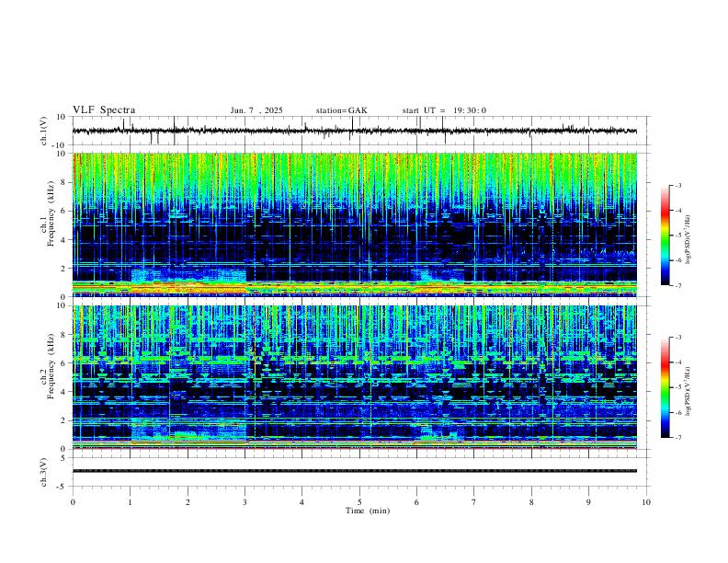Click the "7" tick on the Time axis

pos(474,502)
